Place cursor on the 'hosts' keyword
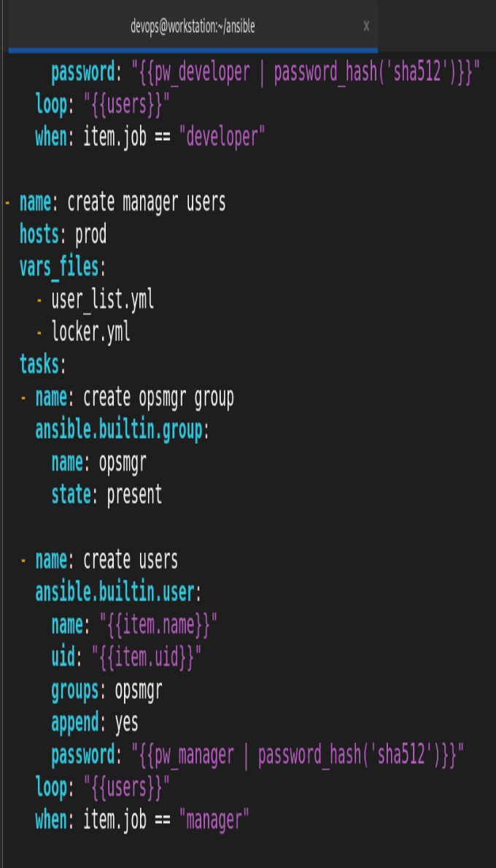 [x=39, y=235]
